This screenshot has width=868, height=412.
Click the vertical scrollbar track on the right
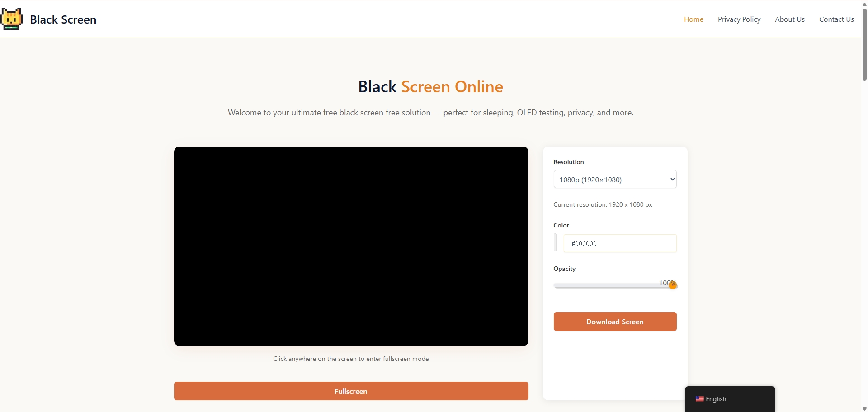coord(864,204)
